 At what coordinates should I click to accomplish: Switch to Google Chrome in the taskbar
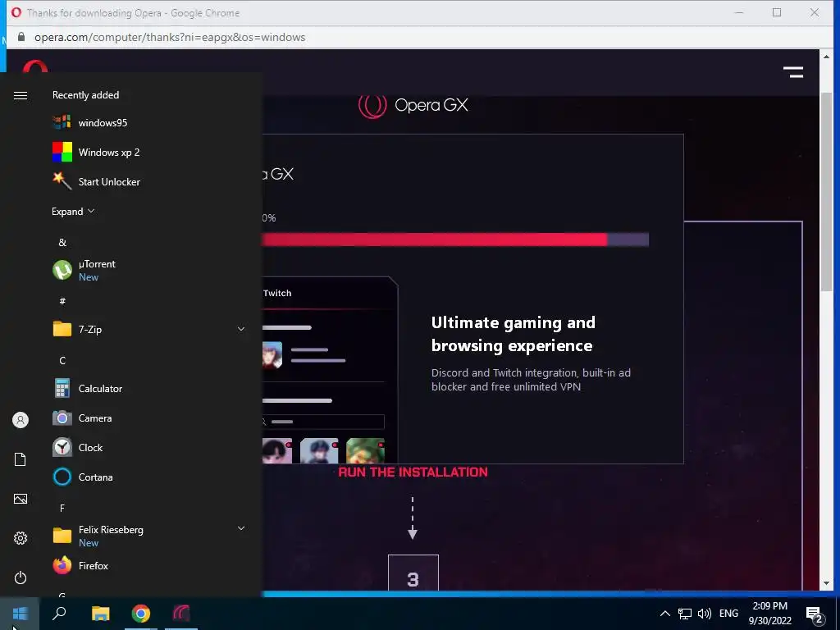[x=141, y=614]
